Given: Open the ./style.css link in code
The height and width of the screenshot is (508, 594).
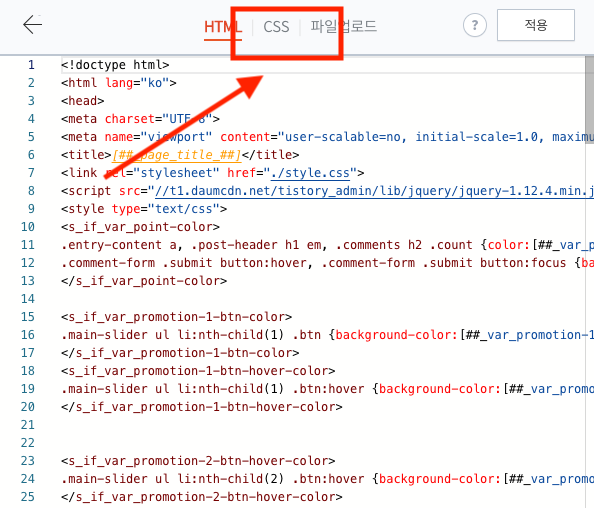Looking at the screenshot, I should (310, 173).
